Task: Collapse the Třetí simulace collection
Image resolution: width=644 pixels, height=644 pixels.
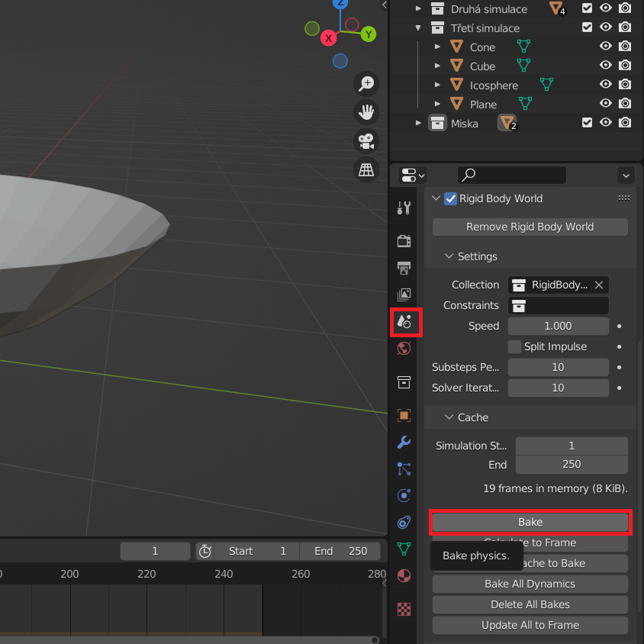Action: point(418,28)
